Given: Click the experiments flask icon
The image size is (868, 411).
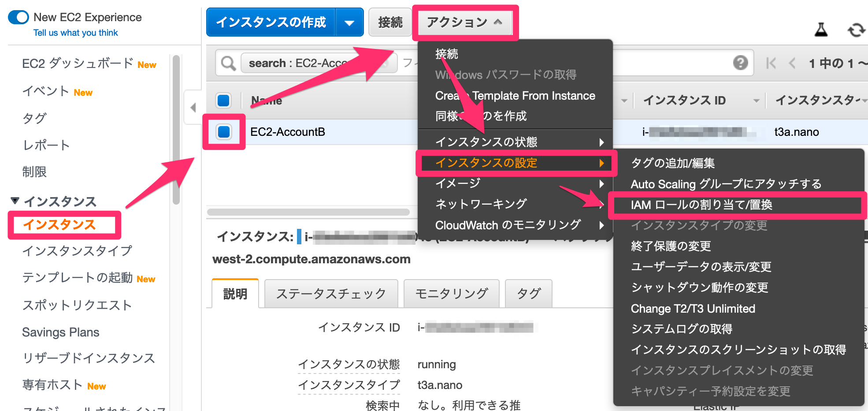Looking at the screenshot, I should click(820, 30).
